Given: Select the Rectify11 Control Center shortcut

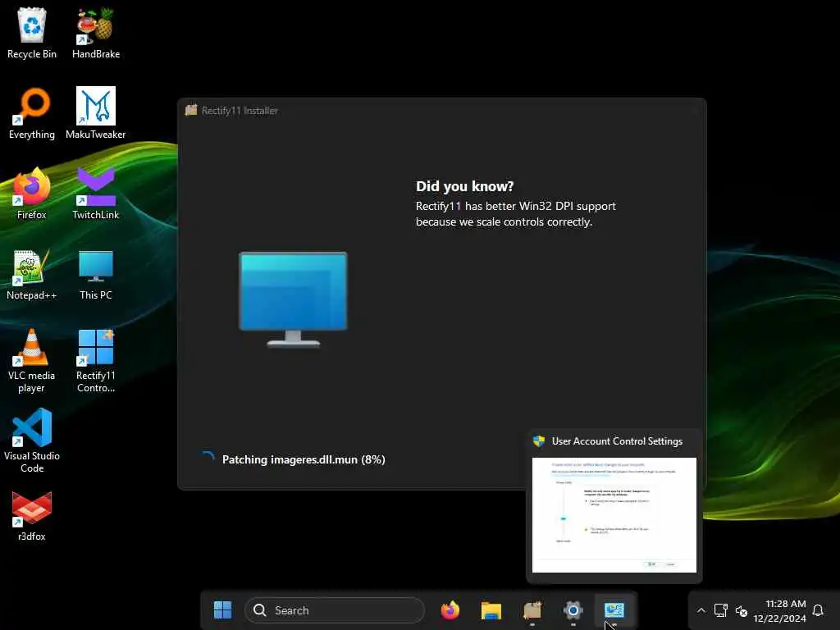Looking at the screenshot, I should 96,361.
